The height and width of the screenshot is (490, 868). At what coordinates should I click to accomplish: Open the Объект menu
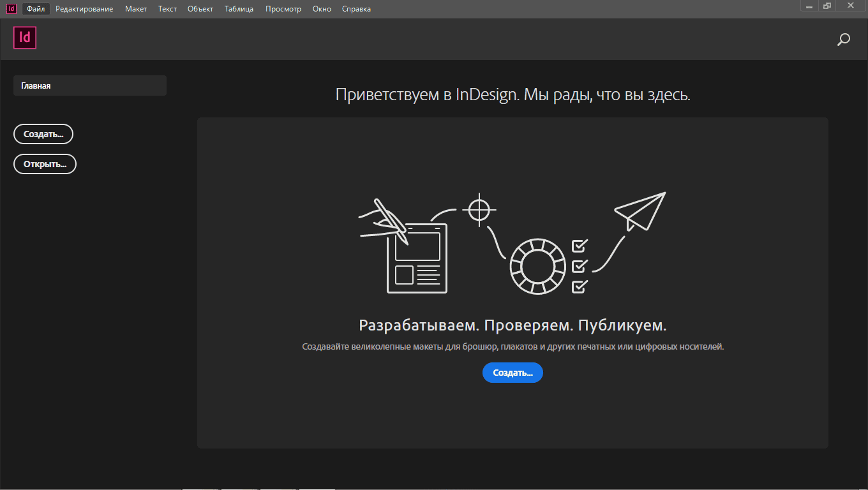[200, 9]
